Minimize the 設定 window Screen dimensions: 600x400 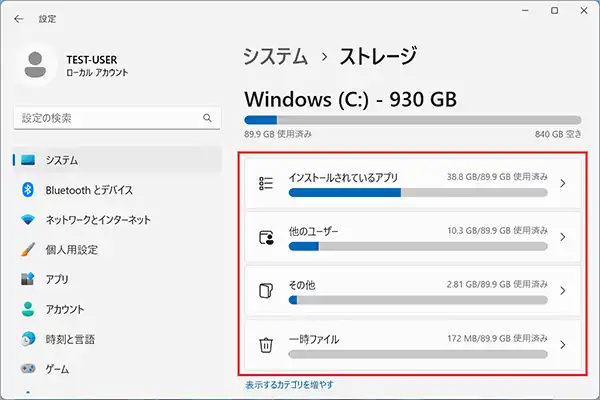tap(525, 11)
